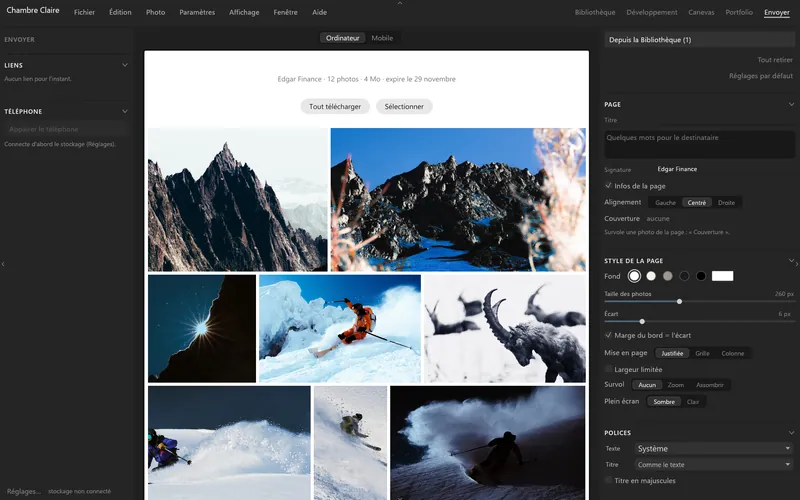Toggle Infos de la page checkbox

(x=608, y=186)
